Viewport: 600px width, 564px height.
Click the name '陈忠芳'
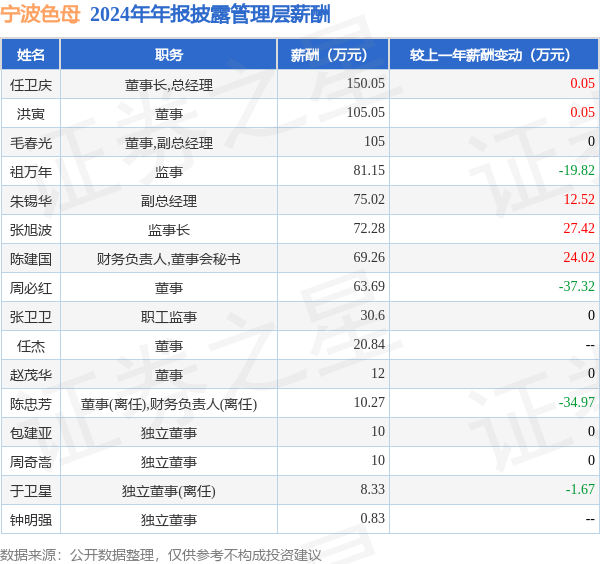click(31, 404)
